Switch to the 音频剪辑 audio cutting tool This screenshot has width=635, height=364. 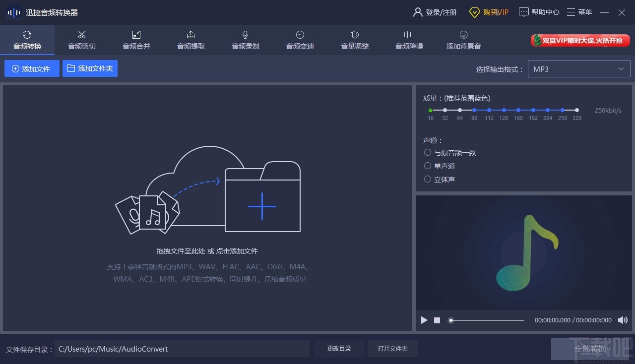[81, 40]
